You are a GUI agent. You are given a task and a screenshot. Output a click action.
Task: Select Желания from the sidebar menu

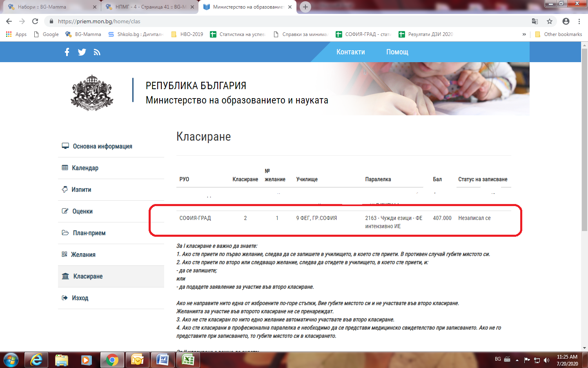[x=83, y=255]
